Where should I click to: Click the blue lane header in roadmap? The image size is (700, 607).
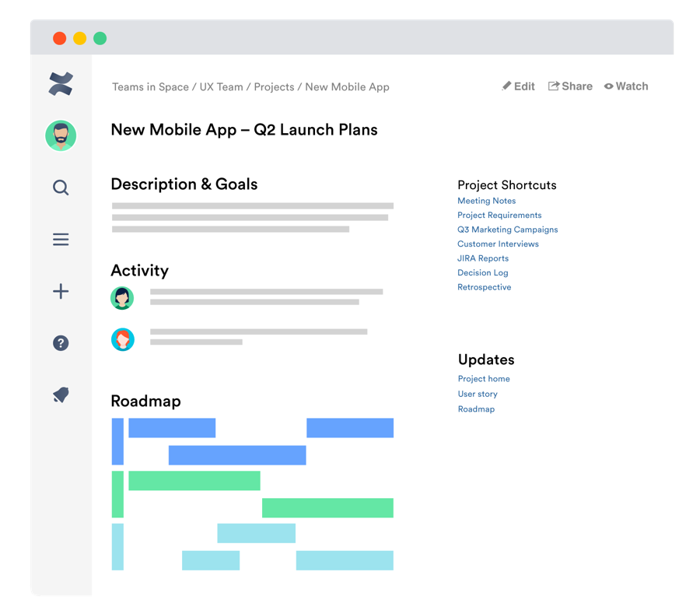[117, 441]
